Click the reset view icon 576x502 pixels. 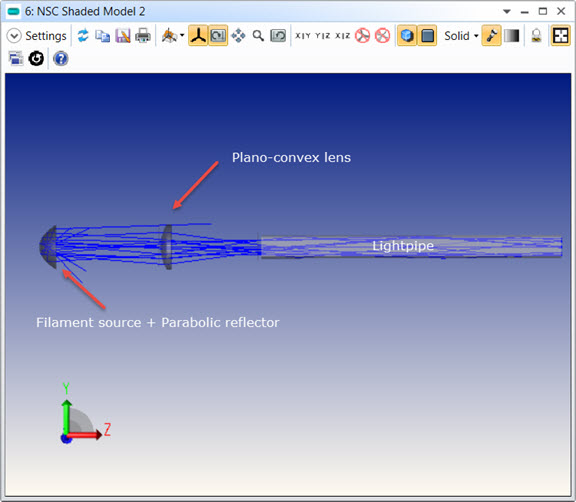(x=278, y=36)
